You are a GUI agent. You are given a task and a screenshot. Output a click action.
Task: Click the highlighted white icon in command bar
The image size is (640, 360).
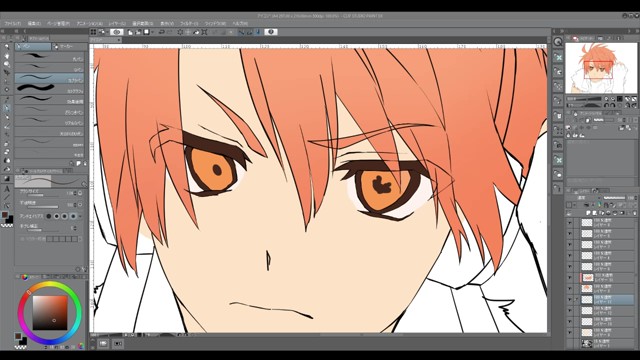coord(117,32)
